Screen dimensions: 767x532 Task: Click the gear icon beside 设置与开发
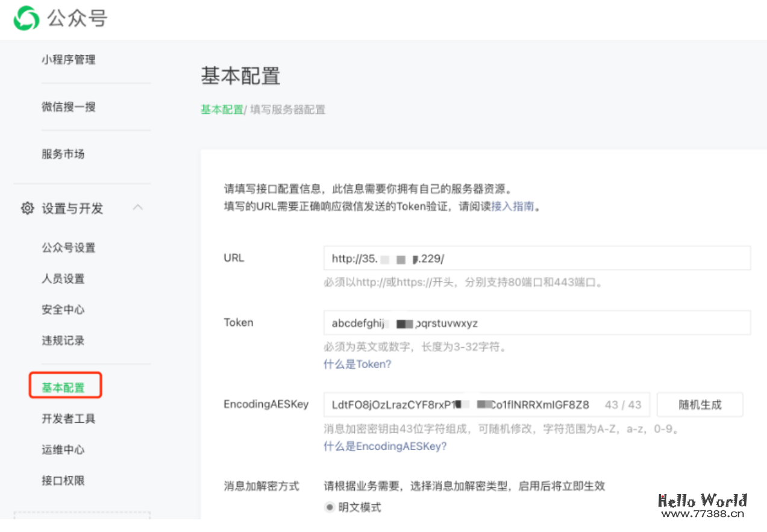[27, 208]
